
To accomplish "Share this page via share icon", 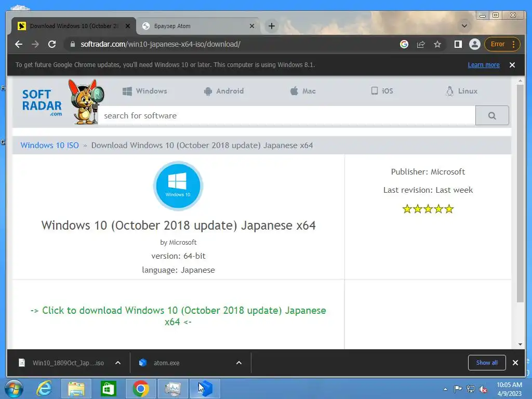I will pos(421,44).
